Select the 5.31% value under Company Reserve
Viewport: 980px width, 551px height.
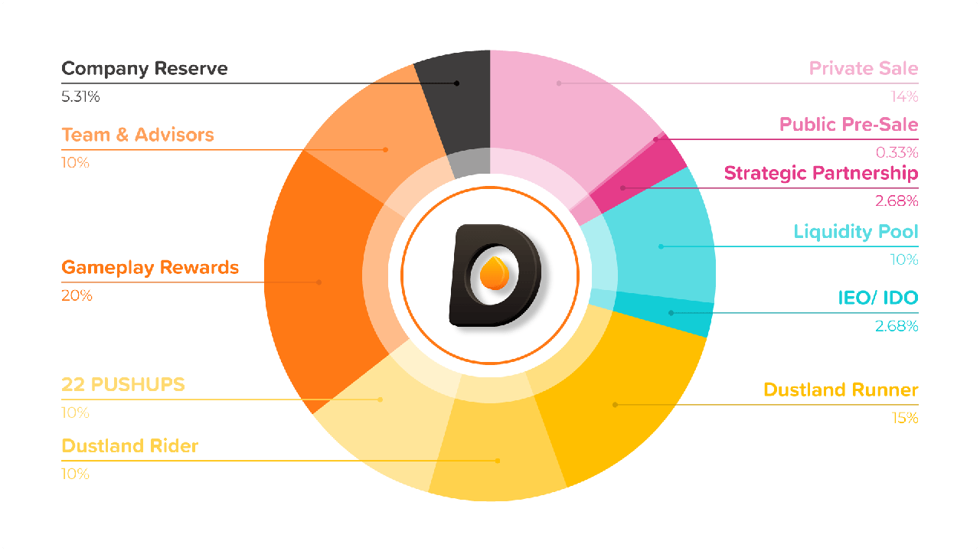tap(80, 96)
